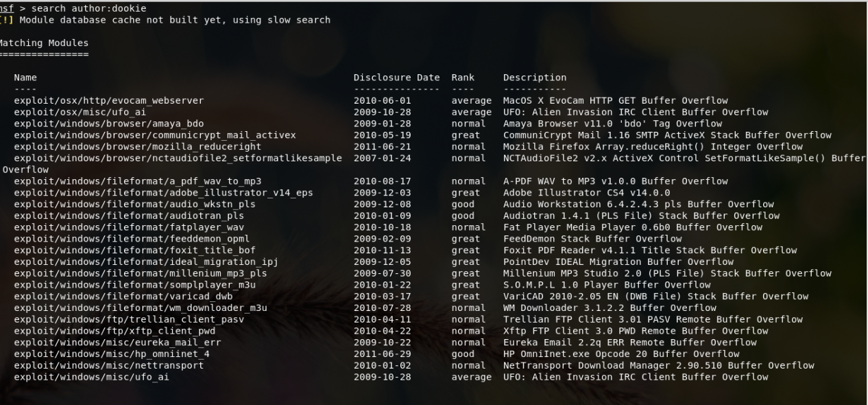Click description 'A-PDF WAV to MP3 v1.0.0 Buffer Overflow'

click(x=616, y=181)
